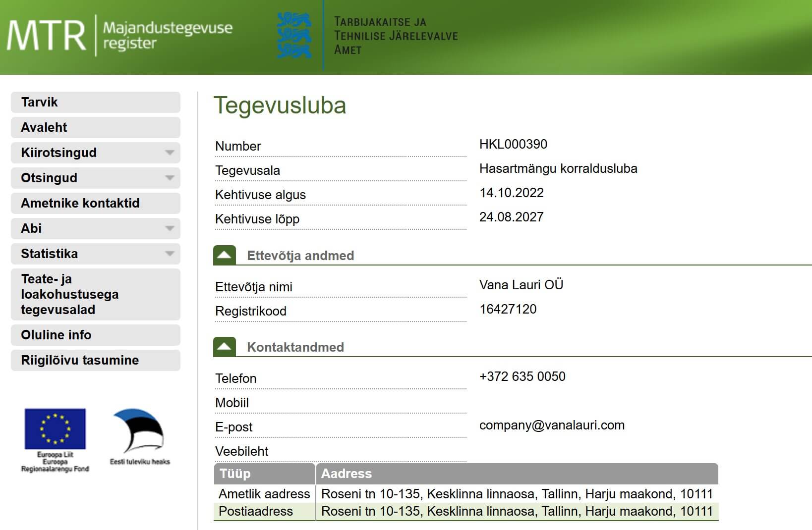The width and height of the screenshot is (812, 530).
Task: Open Ametnike kontaktid page
Action: coord(96,203)
